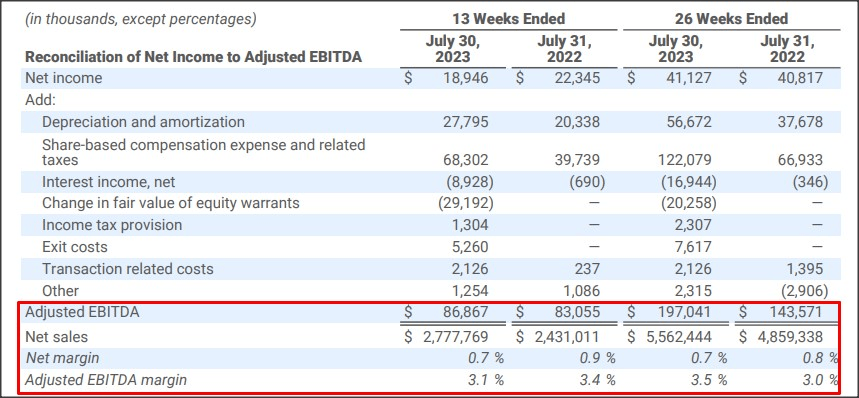Select the Adjusted EBITDA margin 3.1 % cell

point(485,379)
